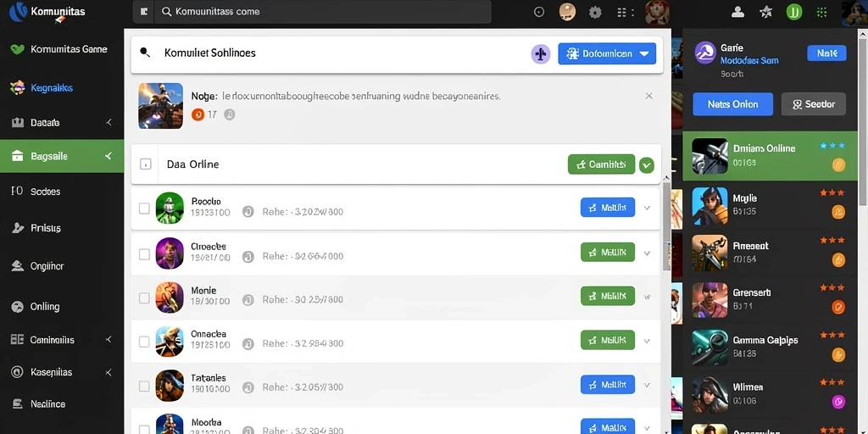
Task: Click the purple Garie avatar icon
Action: pos(705,53)
